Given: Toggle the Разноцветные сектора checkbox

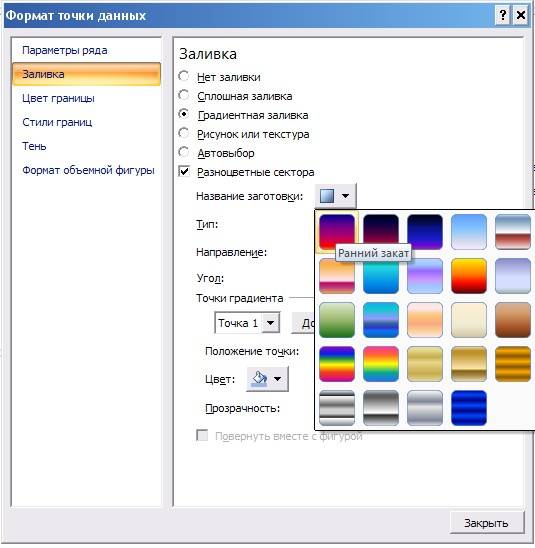Looking at the screenshot, I should coord(184,171).
